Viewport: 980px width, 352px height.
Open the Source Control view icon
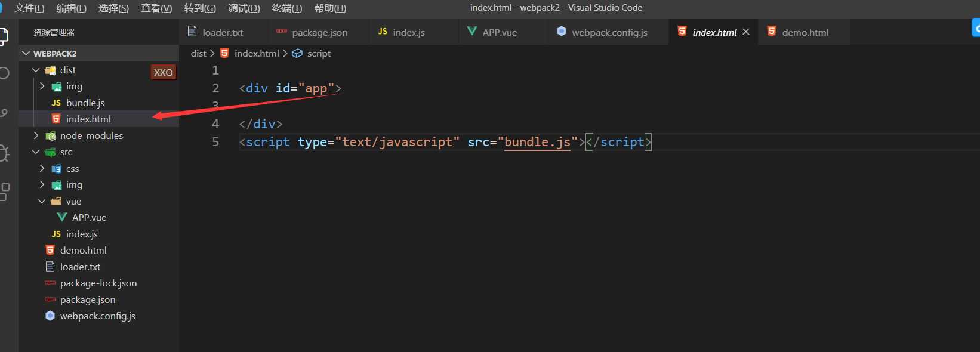click(x=4, y=113)
